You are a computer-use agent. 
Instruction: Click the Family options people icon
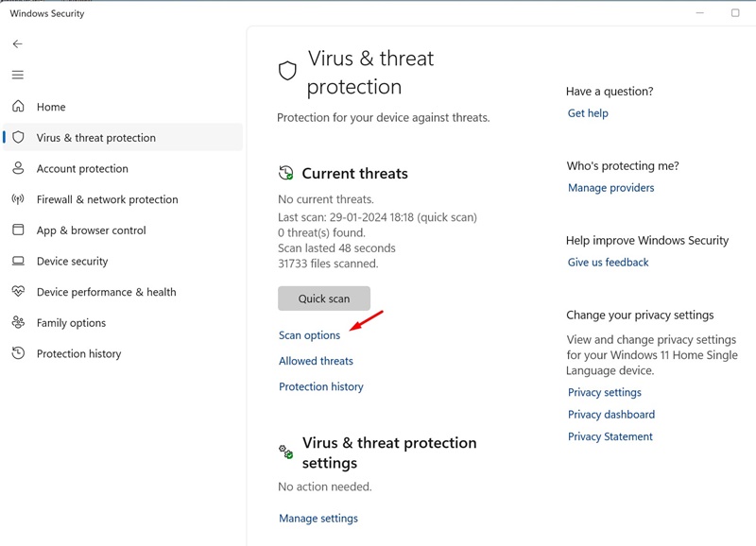click(18, 323)
